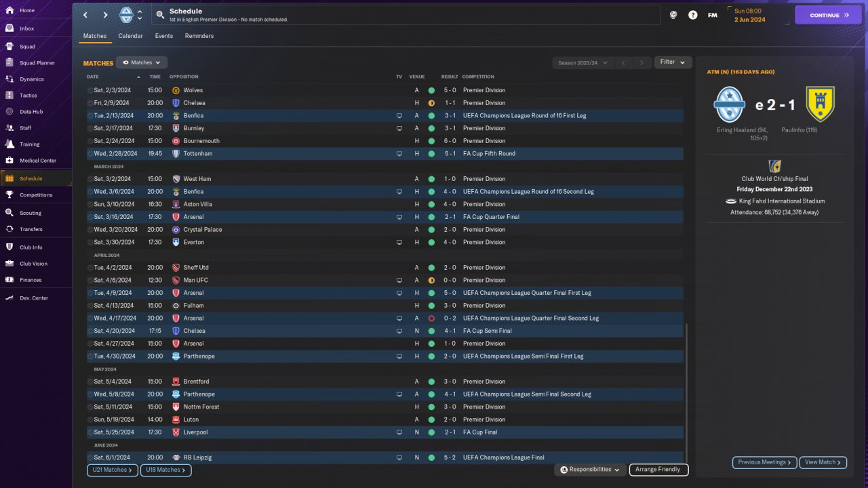Image resolution: width=868 pixels, height=488 pixels.
Task: Click the club badge in the top bar
Action: [x=126, y=15]
